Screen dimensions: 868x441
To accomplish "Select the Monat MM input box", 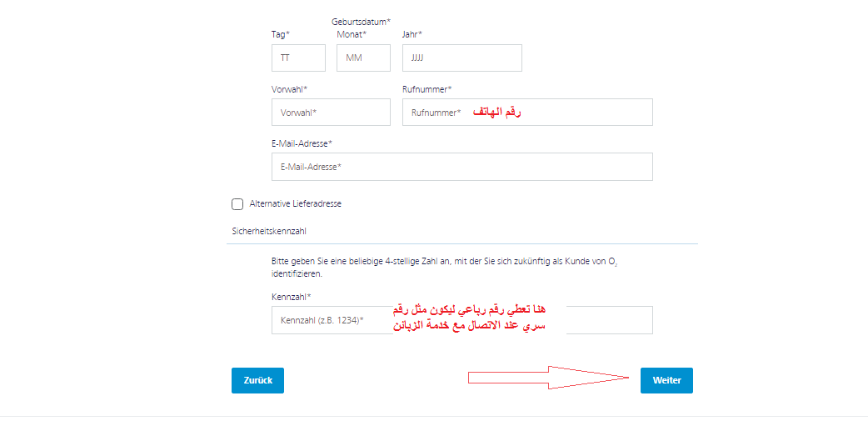I will [x=363, y=58].
